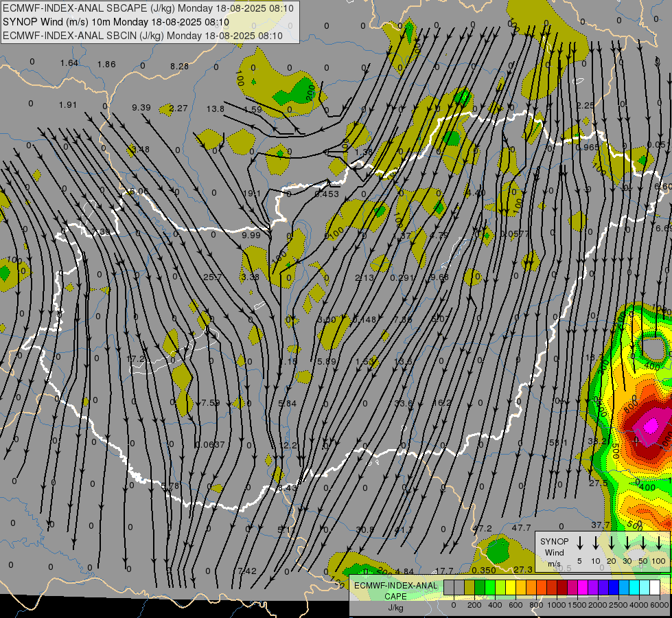Click the '200' tick label on CAPE scale
Viewport: 672px width, 618px height.
pos(474,605)
